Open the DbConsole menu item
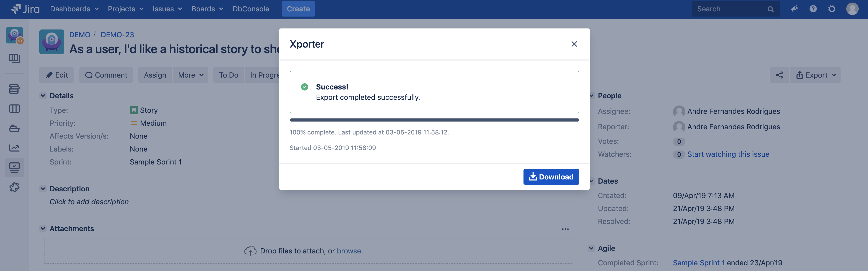This screenshot has width=868, height=271. [251, 9]
